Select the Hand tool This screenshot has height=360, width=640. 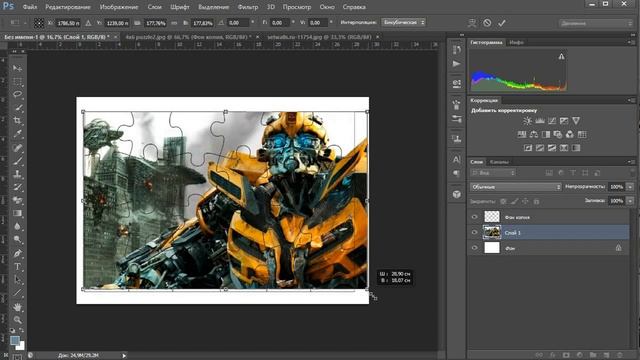pyautogui.click(x=18, y=306)
